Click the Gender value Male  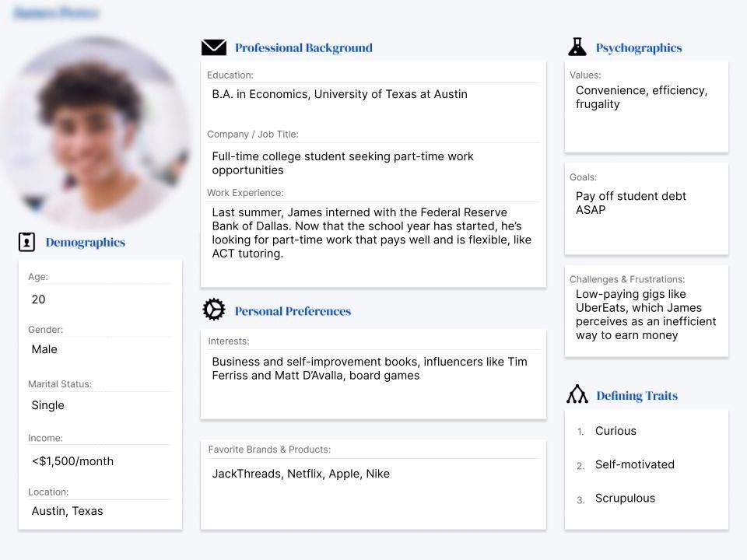pyautogui.click(x=44, y=349)
